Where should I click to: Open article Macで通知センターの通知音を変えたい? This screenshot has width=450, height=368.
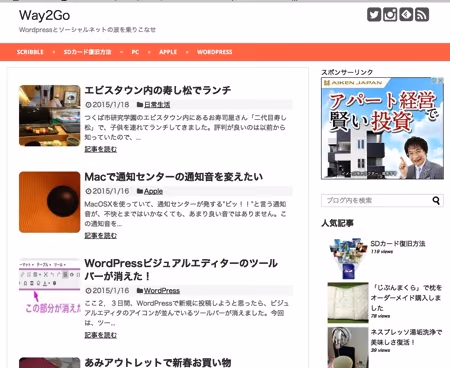[x=173, y=177]
